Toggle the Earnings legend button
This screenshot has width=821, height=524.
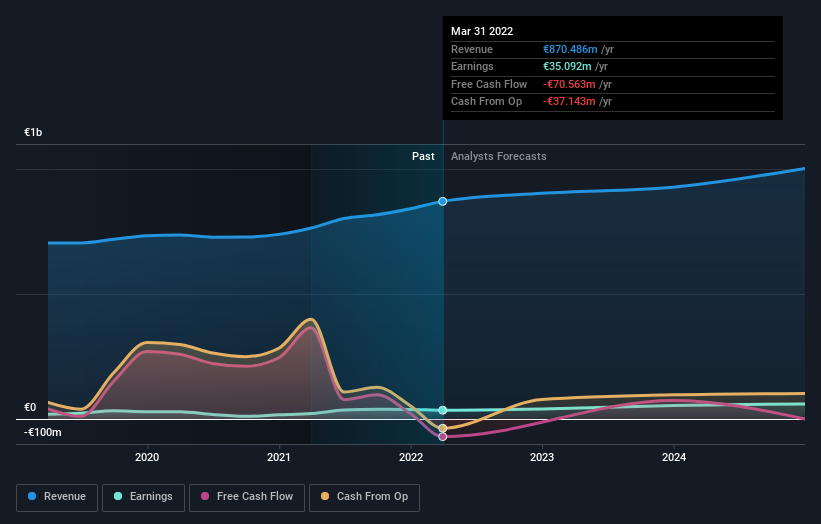[143, 497]
